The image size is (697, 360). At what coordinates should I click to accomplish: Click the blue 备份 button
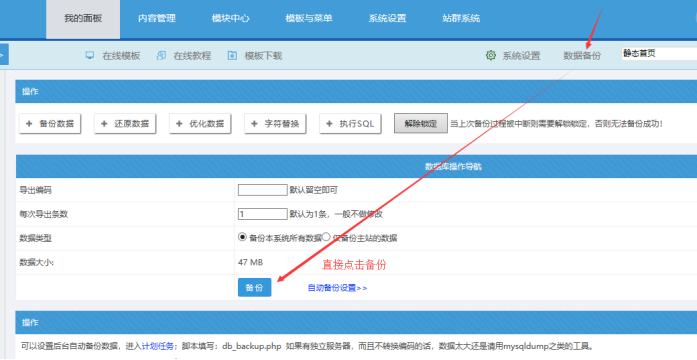coord(255,288)
